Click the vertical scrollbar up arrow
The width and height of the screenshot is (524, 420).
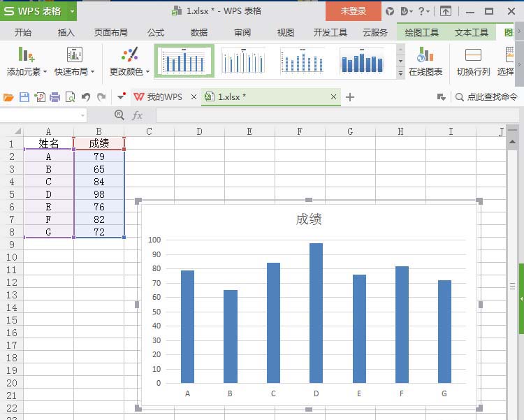[x=512, y=142]
